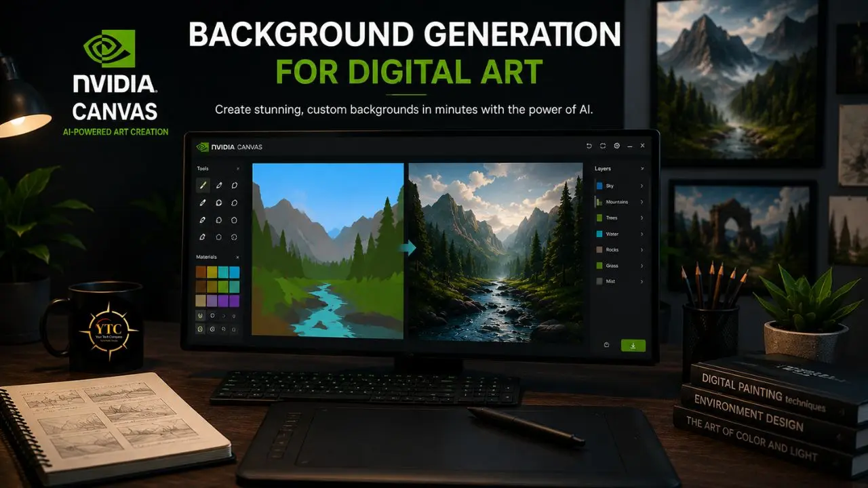Select the "Sky" layer name

tap(610, 186)
